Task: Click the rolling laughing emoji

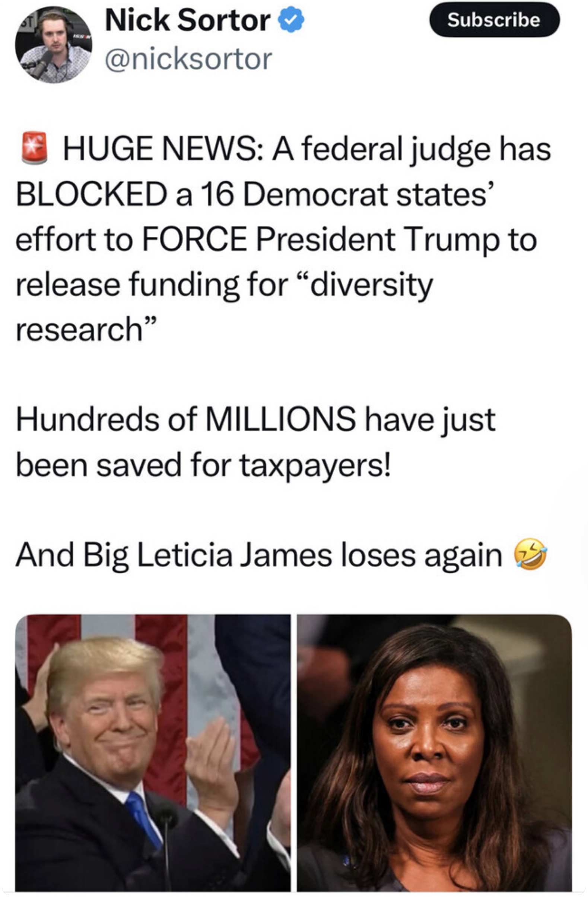Action: [x=530, y=554]
